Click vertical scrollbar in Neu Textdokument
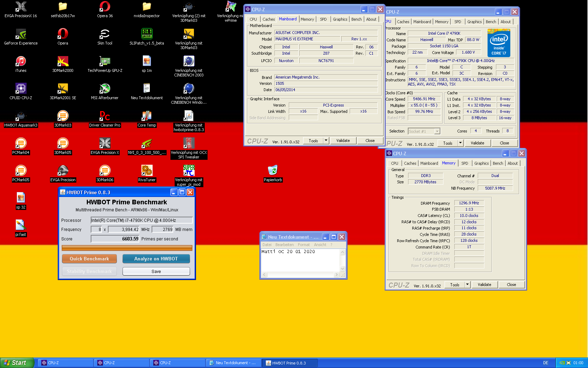 (343, 260)
